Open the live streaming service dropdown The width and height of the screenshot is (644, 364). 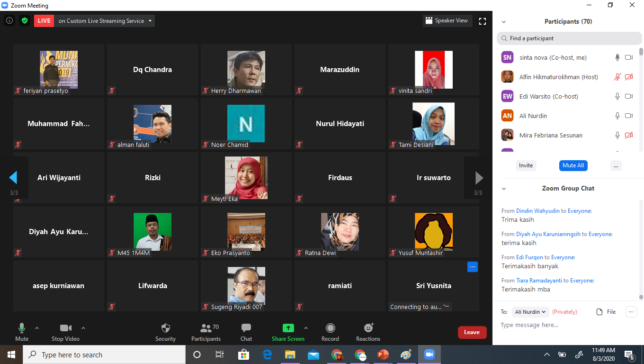pyautogui.click(x=150, y=21)
